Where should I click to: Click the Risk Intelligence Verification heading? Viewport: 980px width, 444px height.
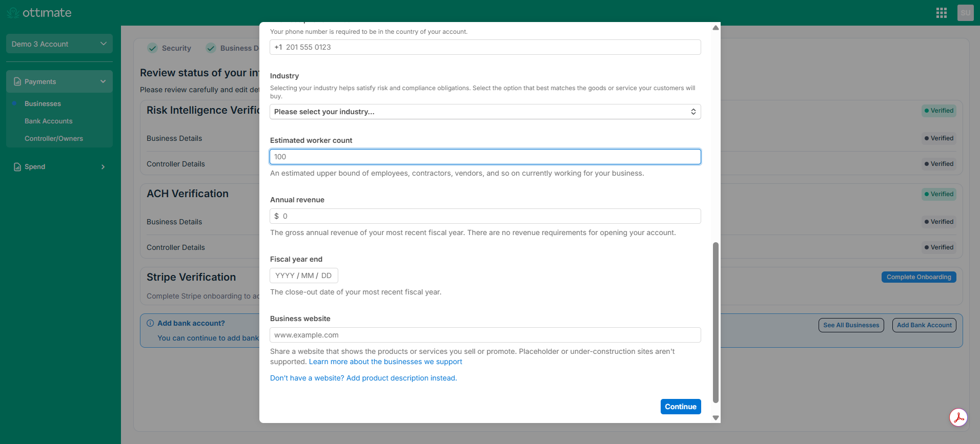tap(203, 110)
